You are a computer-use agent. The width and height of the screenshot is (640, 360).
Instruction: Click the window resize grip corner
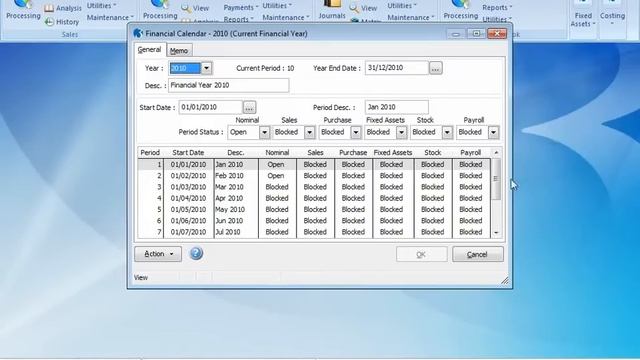pyautogui.click(x=505, y=280)
